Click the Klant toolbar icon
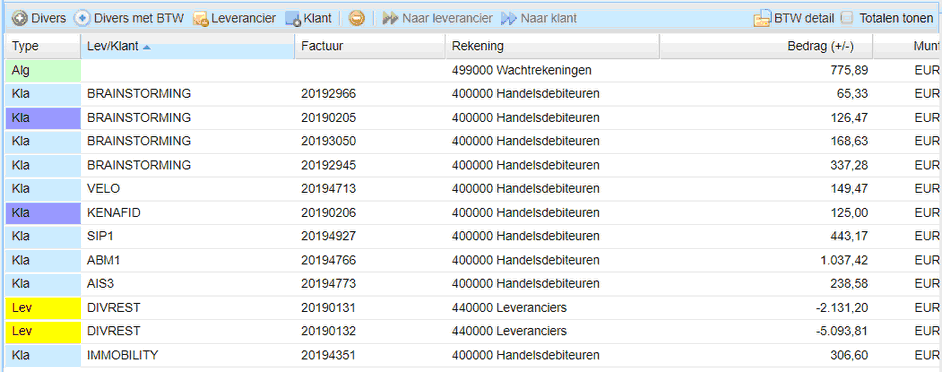 [x=293, y=19]
